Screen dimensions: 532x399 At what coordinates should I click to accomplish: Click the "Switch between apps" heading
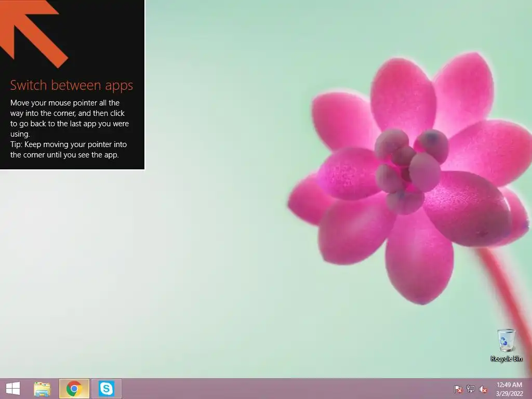(x=72, y=86)
